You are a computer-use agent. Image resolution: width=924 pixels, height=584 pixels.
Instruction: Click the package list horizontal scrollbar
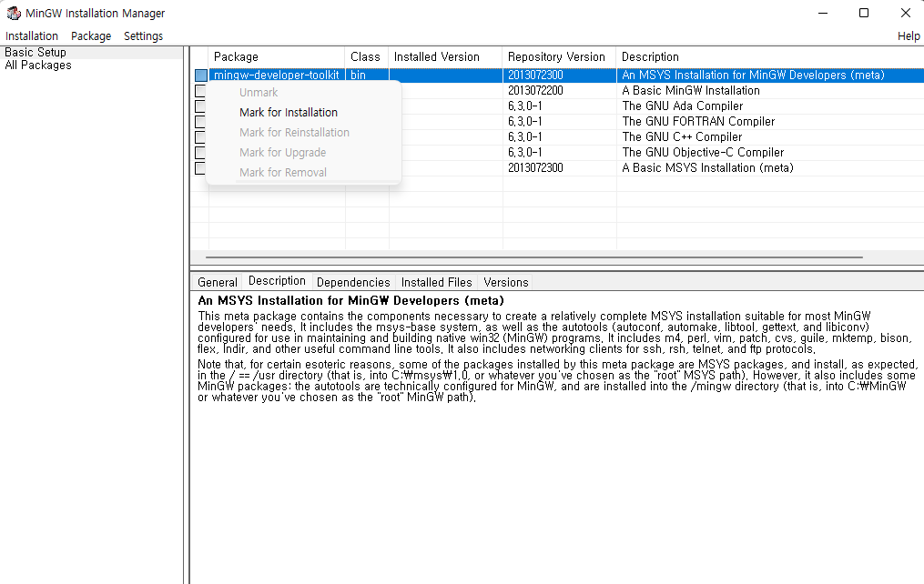pyautogui.click(x=533, y=257)
